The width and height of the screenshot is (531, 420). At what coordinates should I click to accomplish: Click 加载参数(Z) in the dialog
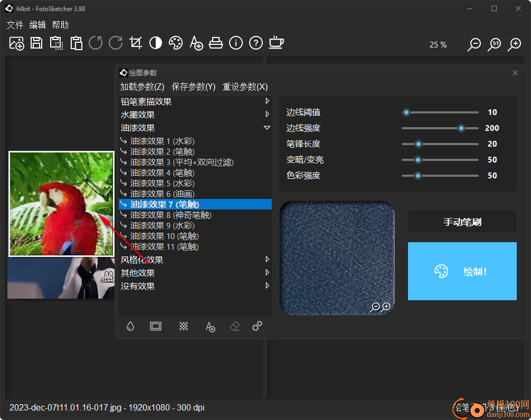point(142,87)
